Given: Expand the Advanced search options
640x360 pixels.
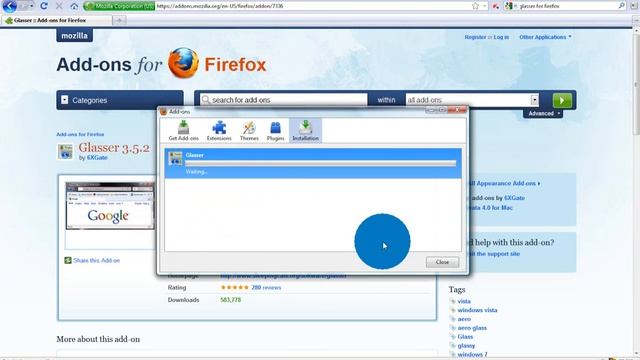Looking at the screenshot, I should click(543, 113).
